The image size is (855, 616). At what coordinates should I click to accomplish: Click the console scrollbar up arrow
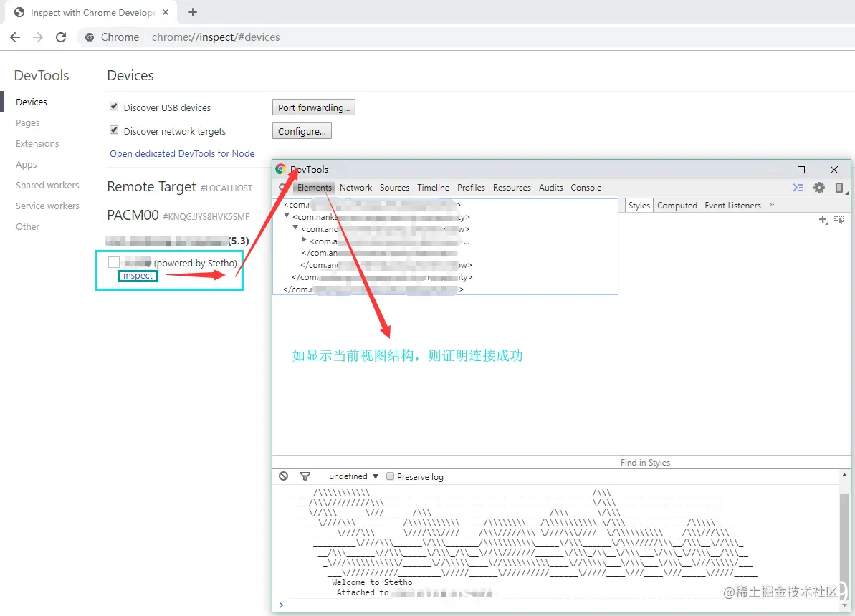[844, 476]
